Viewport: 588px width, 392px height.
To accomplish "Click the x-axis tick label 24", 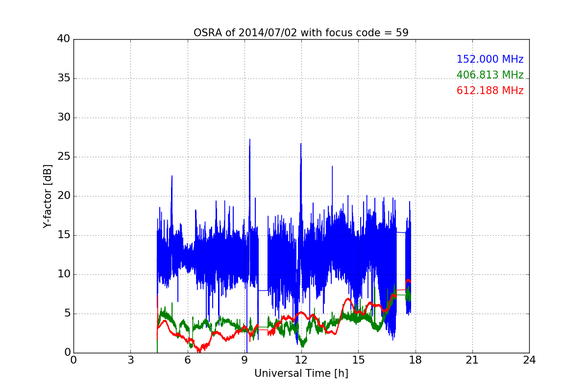I will tap(529, 360).
